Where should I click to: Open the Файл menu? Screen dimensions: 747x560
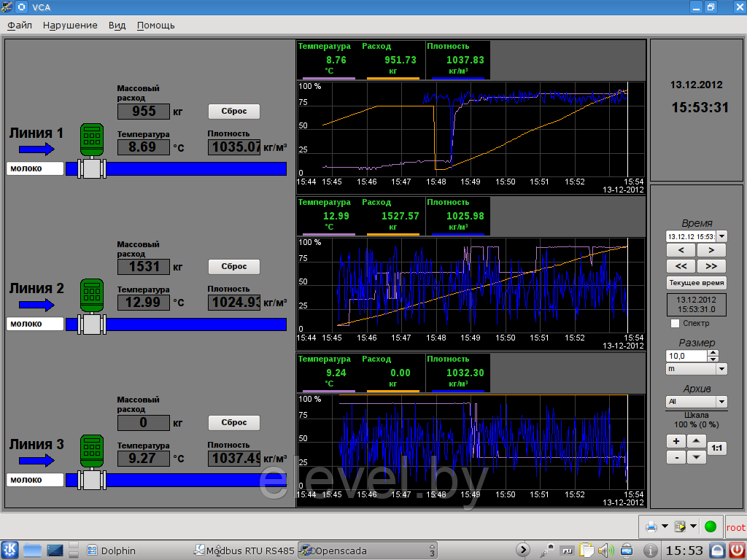20,25
